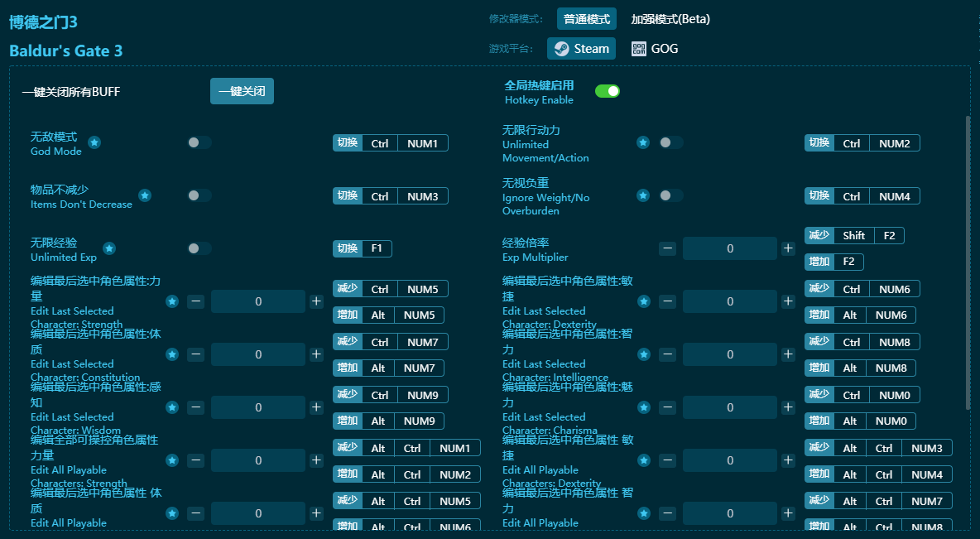Image resolution: width=980 pixels, height=539 pixels.
Task: Increase last selected character Strength value
Action: (316, 301)
